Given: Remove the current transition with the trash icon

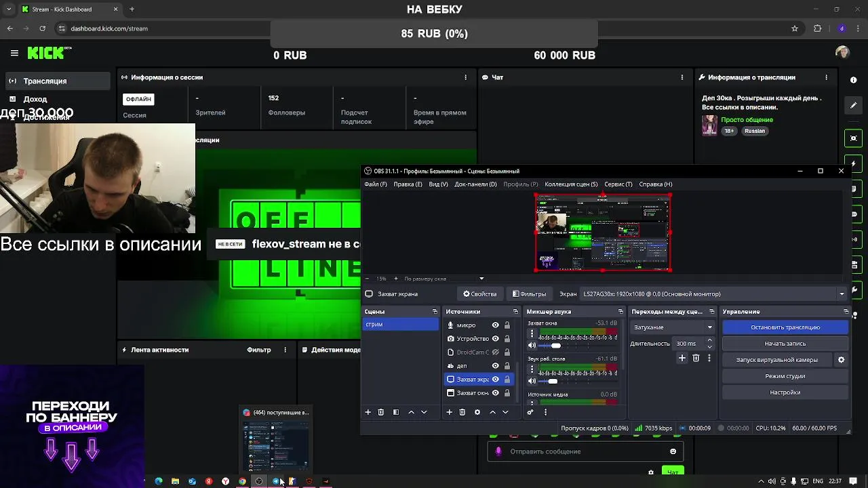Looking at the screenshot, I should coord(696,358).
